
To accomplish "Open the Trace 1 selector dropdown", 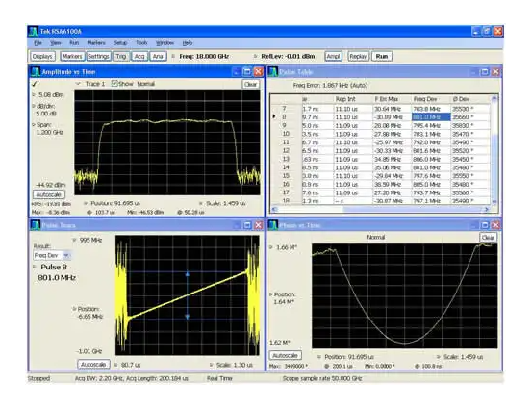I will pos(78,84).
